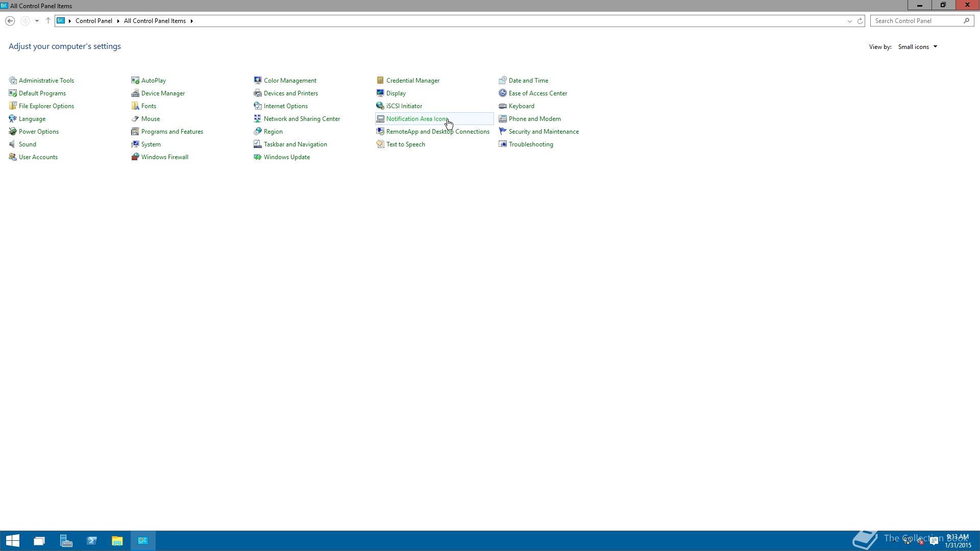Image resolution: width=980 pixels, height=551 pixels.
Task: Click the Sound speaker icon
Action: (x=13, y=144)
